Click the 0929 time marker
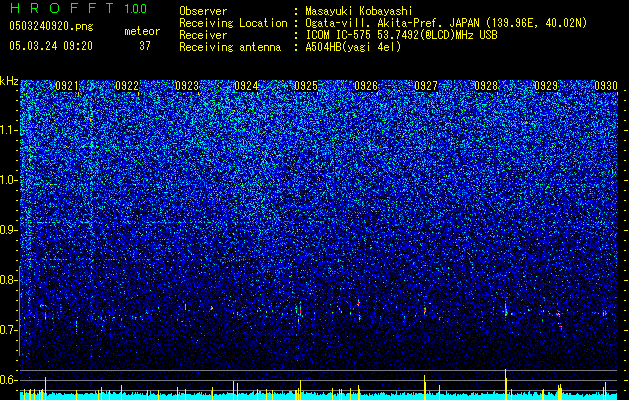Viewport: 629px width, 400px height. coord(546,86)
